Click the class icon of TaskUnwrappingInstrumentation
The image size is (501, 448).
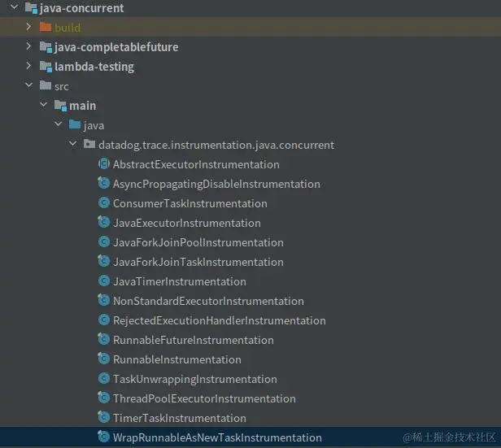tap(104, 378)
